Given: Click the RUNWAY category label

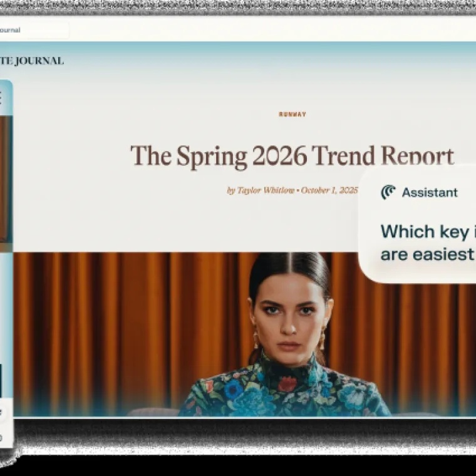Looking at the screenshot, I should [x=292, y=115].
